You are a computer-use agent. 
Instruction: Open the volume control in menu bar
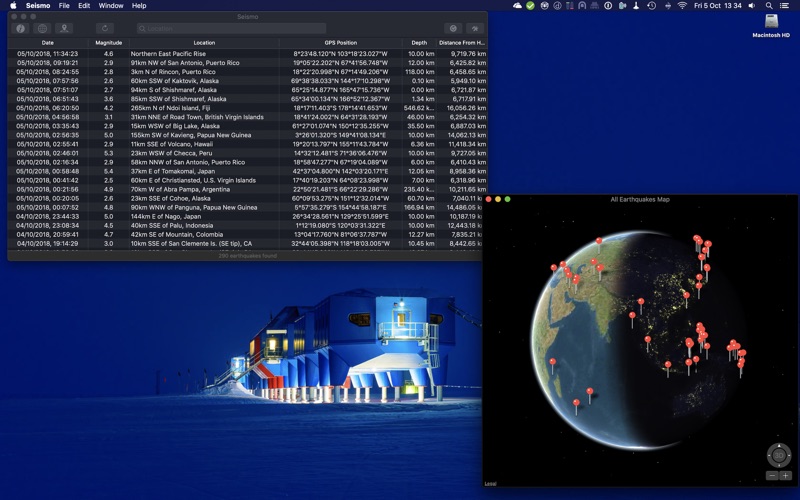[x=752, y=6]
